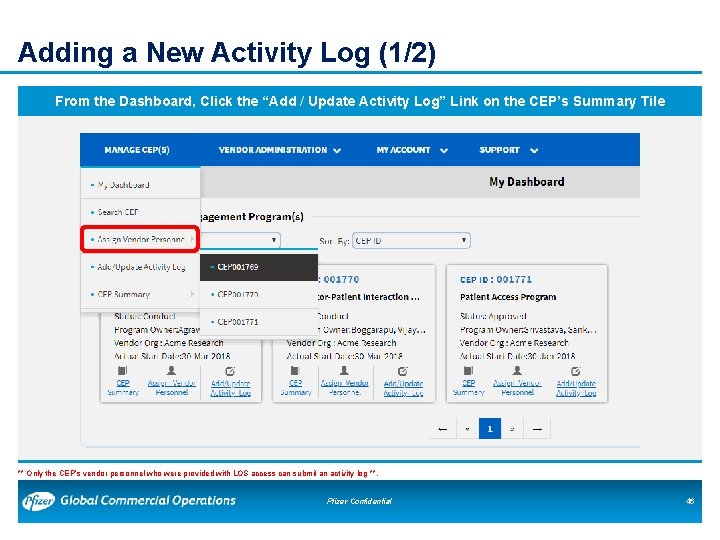Select page 1 in pagination
720x540 pixels.
coord(490,429)
